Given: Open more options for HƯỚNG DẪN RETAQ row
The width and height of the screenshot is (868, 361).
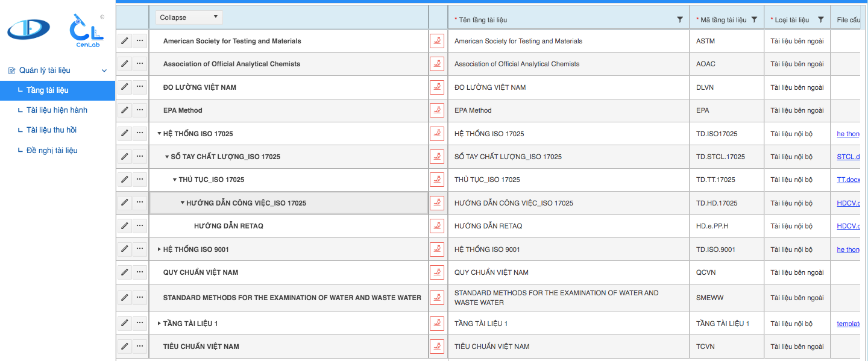Looking at the screenshot, I should [x=140, y=226].
